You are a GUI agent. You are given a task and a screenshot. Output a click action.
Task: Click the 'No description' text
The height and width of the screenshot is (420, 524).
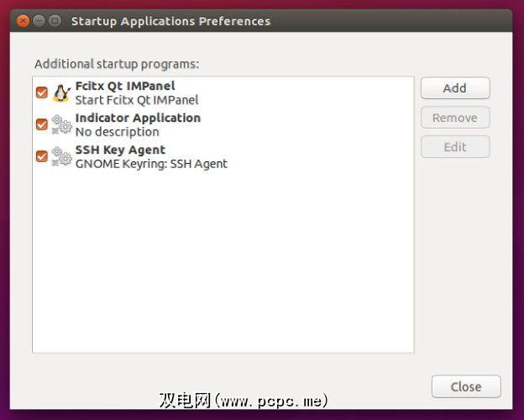coord(117,132)
